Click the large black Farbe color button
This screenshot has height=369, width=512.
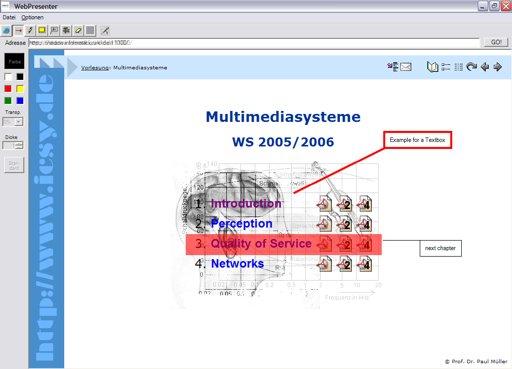pyautogui.click(x=14, y=61)
